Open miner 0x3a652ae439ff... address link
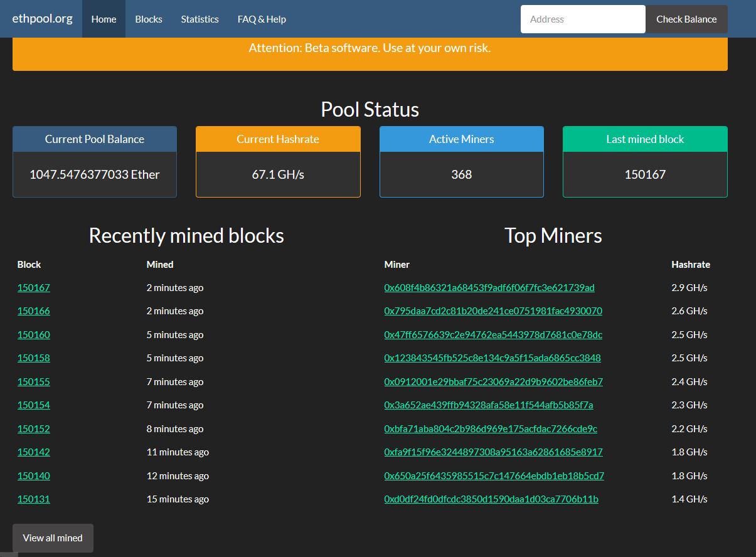Screen dimensions: 756x557 pos(489,405)
